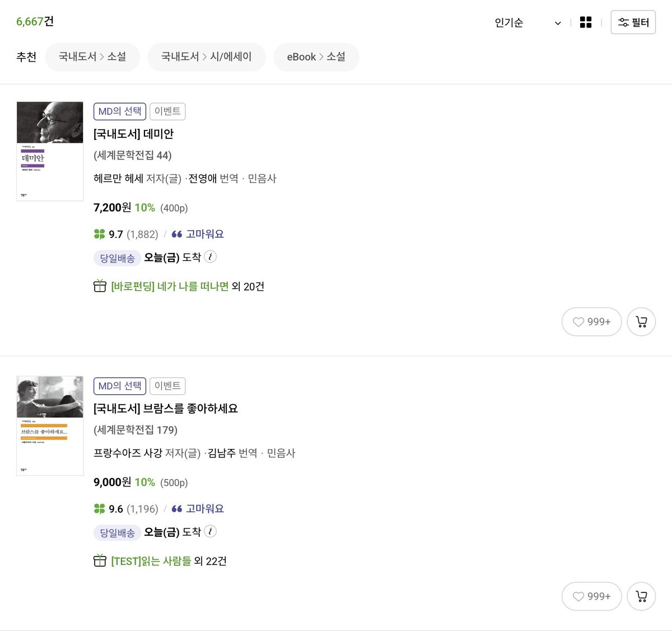The height and width of the screenshot is (631, 672).
Task: Click the MD의 선택 badge on 데미안
Action: pyautogui.click(x=120, y=111)
